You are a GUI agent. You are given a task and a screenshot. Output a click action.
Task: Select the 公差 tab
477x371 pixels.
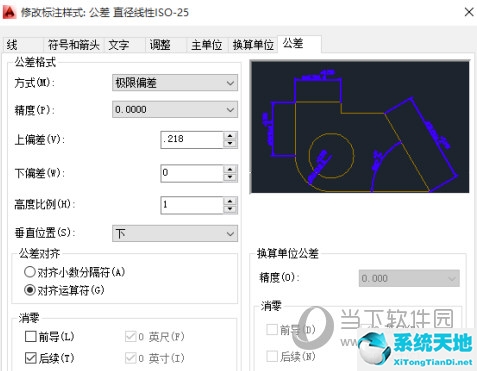[x=299, y=44]
